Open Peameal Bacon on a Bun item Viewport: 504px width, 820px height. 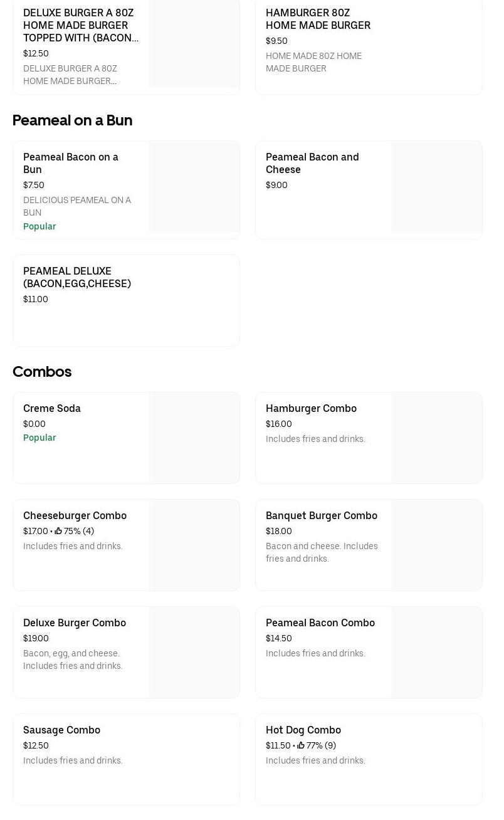pos(71,163)
